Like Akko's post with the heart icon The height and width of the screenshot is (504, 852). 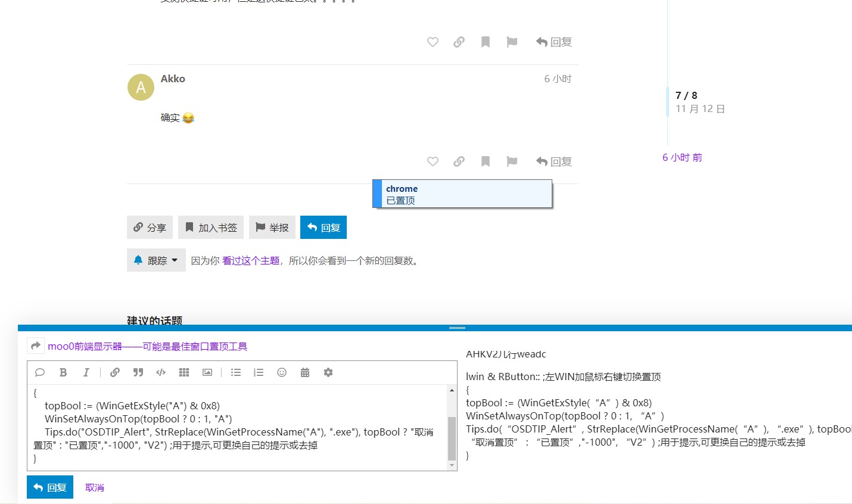pyautogui.click(x=433, y=161)
